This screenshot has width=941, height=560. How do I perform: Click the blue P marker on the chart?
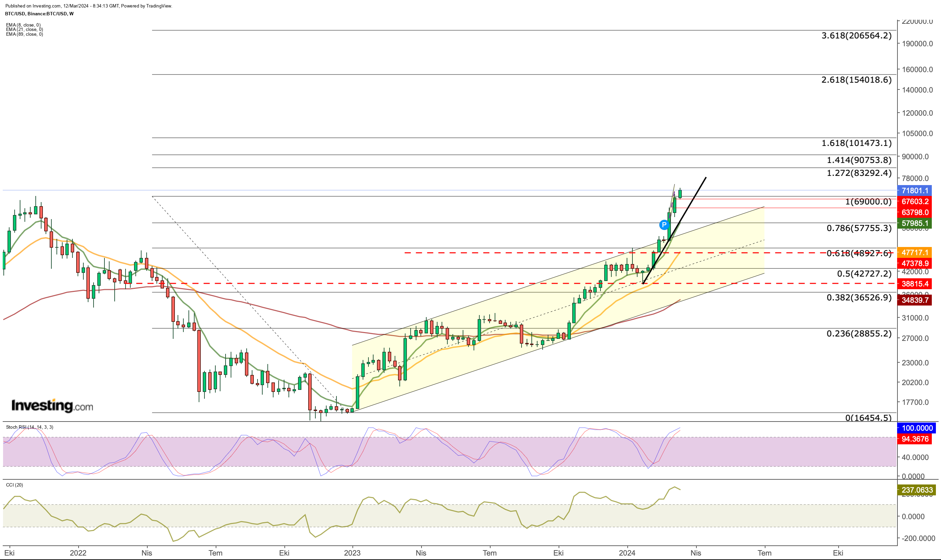point(664,225)
